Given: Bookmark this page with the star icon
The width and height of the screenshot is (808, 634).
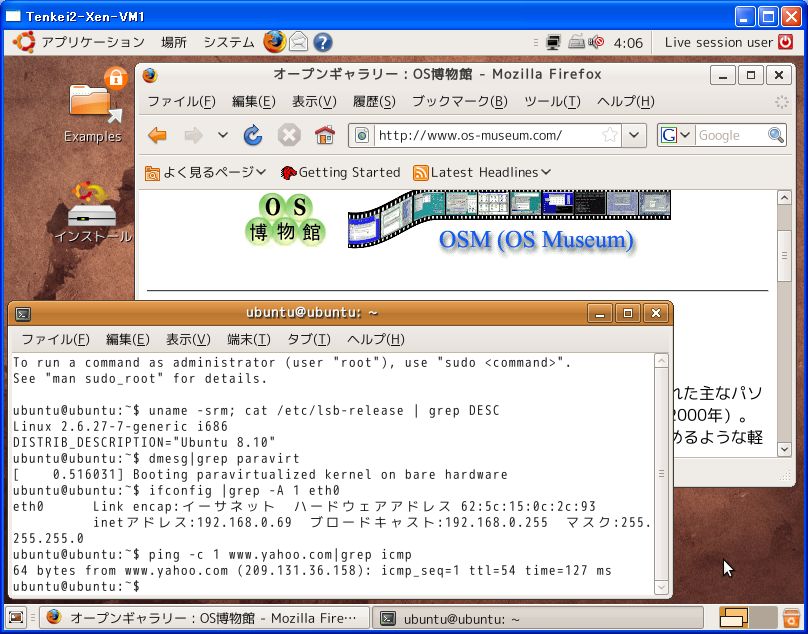Looking at the screenshot, I should point(610,135).
